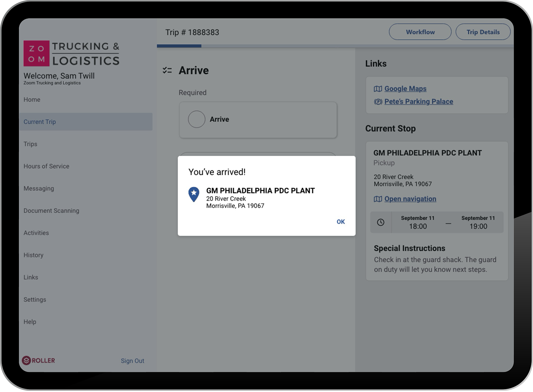Screen dimensions: 533x392
Task: Click the blue location pin icon in dialog
Action: (x=194, y=194)
